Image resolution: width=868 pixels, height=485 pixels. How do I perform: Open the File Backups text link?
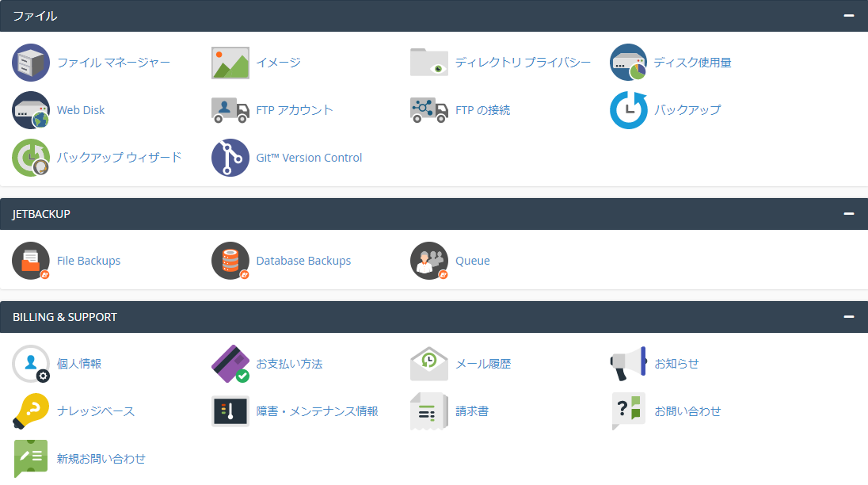pos(89,261)
